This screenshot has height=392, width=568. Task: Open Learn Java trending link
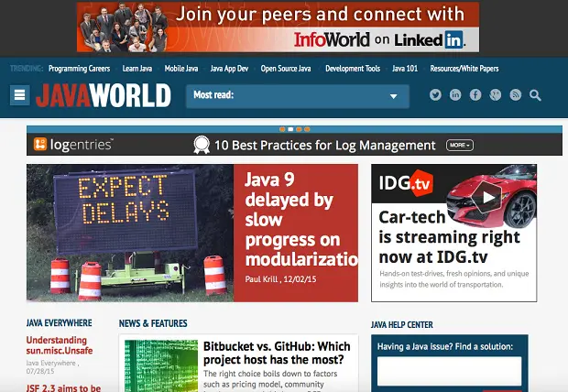click(137, 69)
